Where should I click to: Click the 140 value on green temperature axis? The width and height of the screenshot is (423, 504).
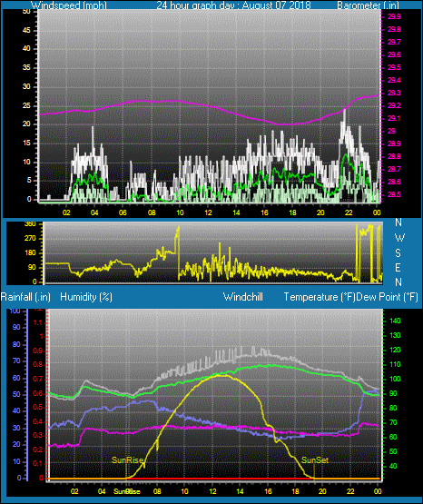point(395,321)
